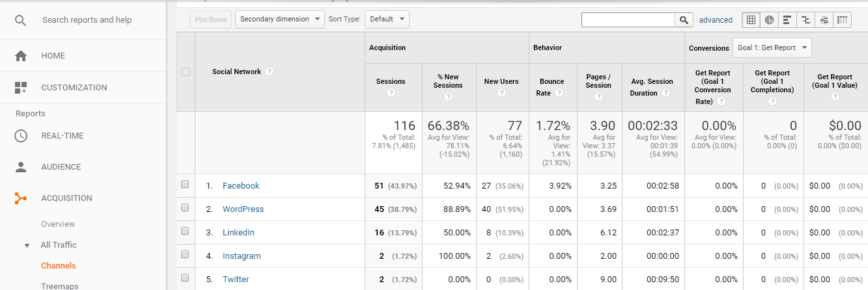Check the Facebook row checkbox
Image resolution: width=868 pixels, height=290 pixels.
pos(186,185)
